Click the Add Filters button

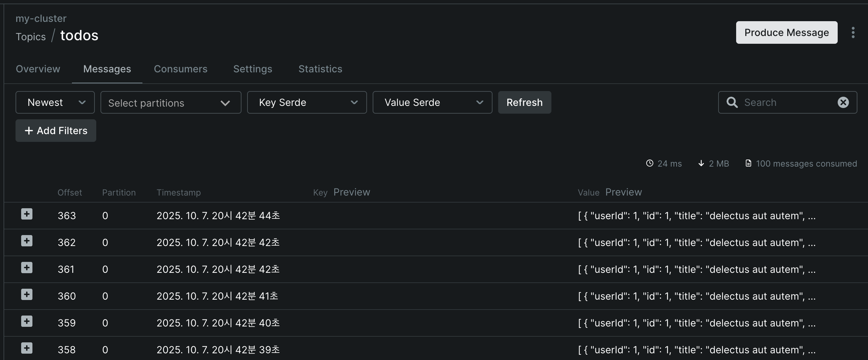tap(56, 131)
